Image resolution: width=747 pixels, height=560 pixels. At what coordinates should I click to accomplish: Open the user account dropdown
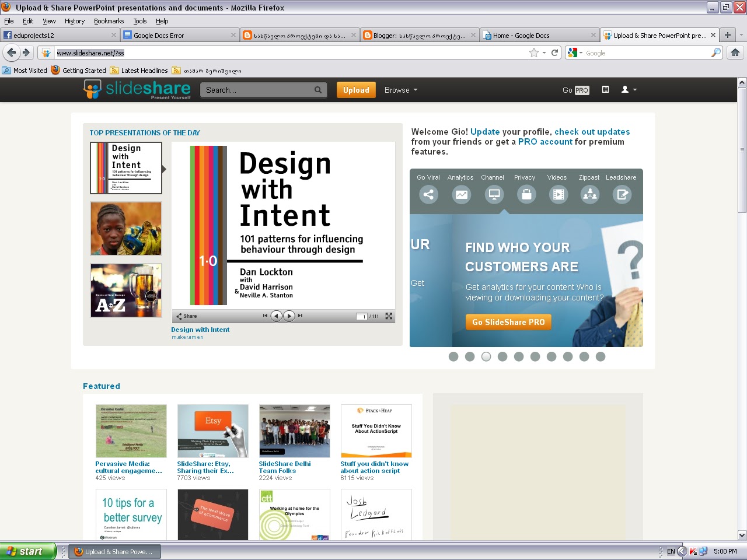coord(629,89)
